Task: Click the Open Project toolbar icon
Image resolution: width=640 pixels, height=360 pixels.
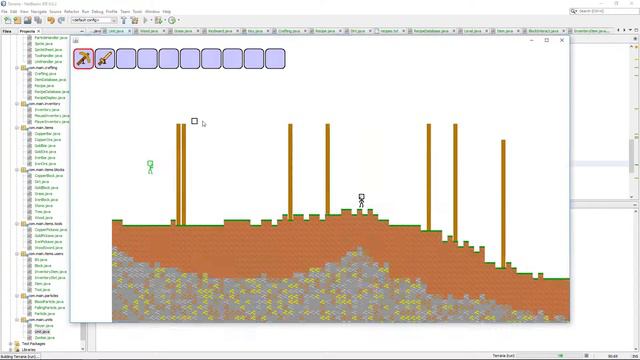Action: 28,20
